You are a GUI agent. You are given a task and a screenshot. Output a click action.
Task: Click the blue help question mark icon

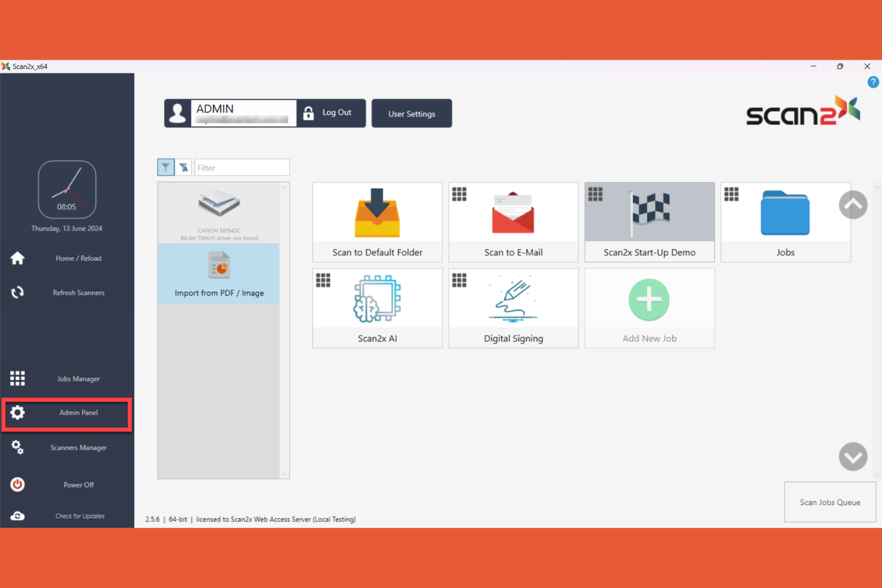(x=873, y=82)
